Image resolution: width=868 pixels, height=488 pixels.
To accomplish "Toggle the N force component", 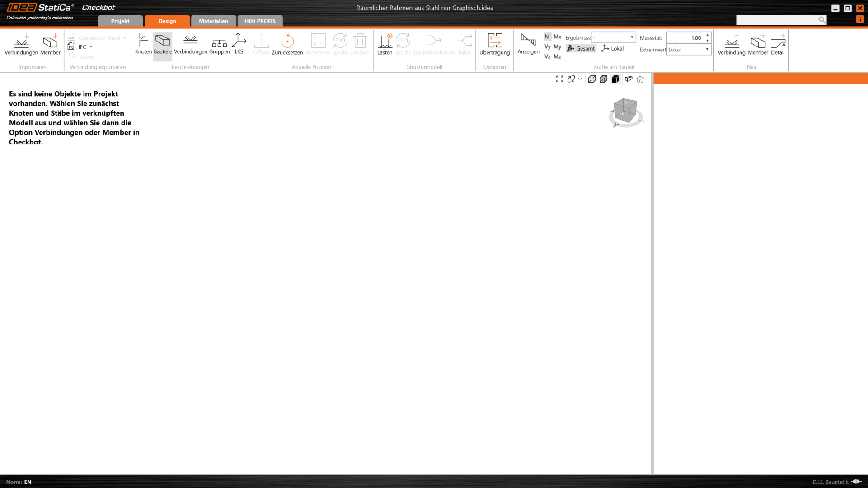I will pyautogui.click(x=547, y=37).
